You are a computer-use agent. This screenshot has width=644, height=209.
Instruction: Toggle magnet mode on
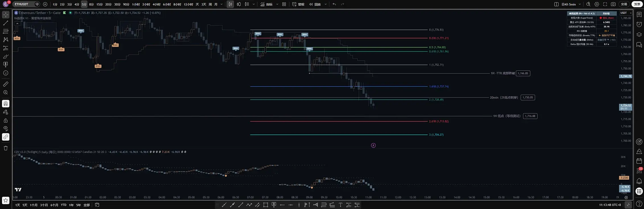6,104
